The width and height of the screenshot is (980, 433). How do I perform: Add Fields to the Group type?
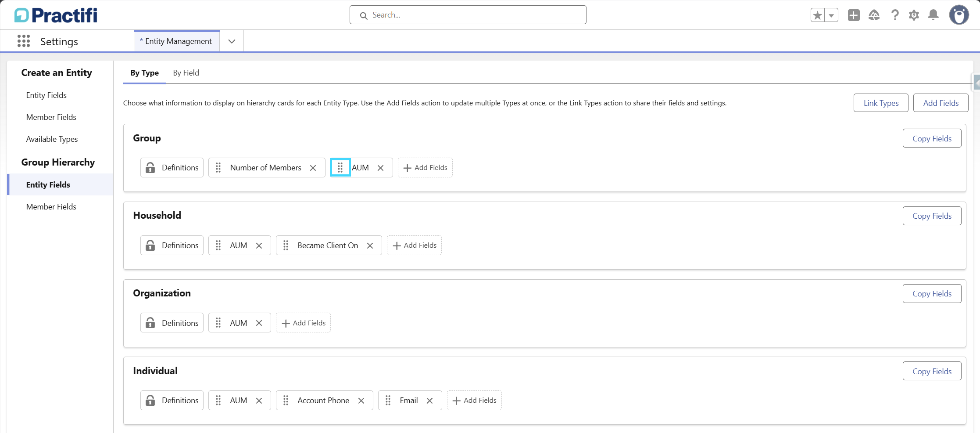tap(425, 168)
